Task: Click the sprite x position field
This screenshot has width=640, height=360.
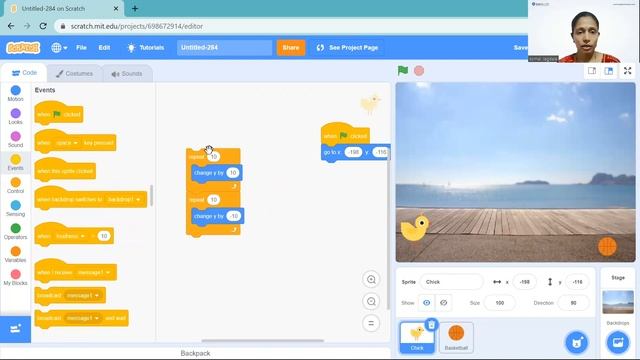Action: (524, 282)
